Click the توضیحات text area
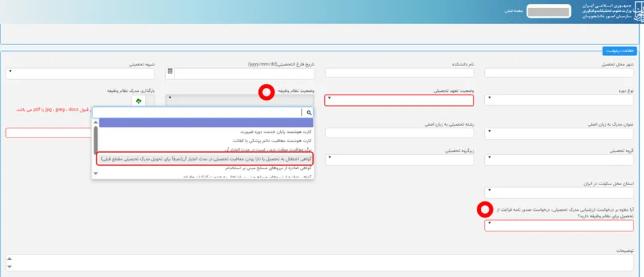 pos(321,263)
